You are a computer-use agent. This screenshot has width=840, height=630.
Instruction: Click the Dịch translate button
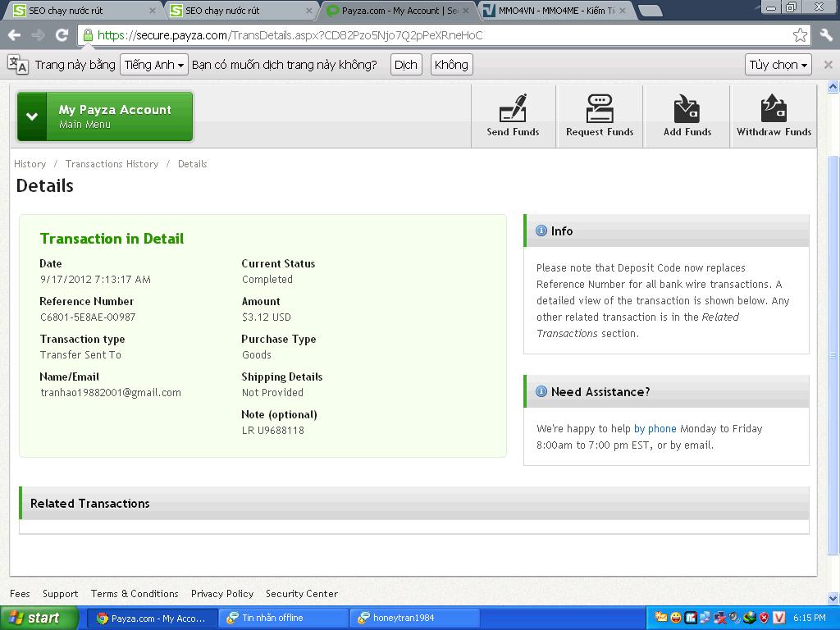[405, 65]
